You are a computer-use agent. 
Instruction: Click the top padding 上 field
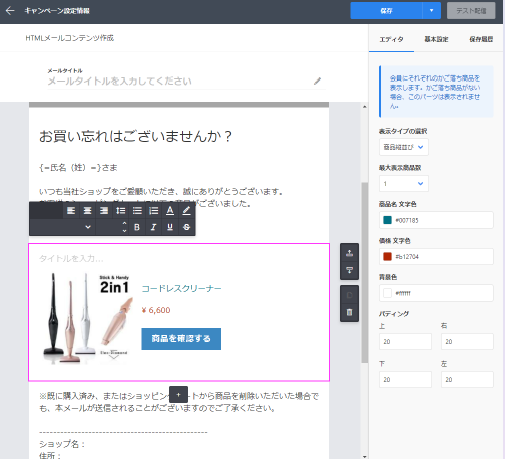pyautogui.click(x=405, y=342)
